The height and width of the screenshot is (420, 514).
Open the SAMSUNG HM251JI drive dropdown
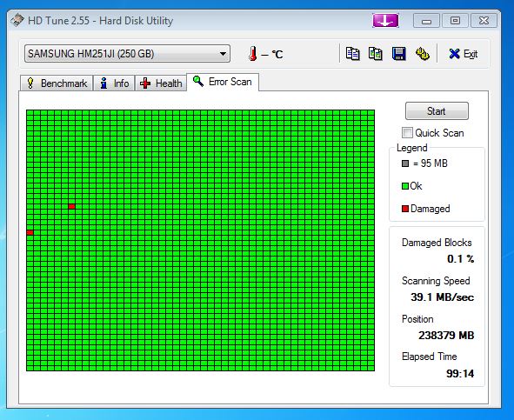[x=127, y=53]
